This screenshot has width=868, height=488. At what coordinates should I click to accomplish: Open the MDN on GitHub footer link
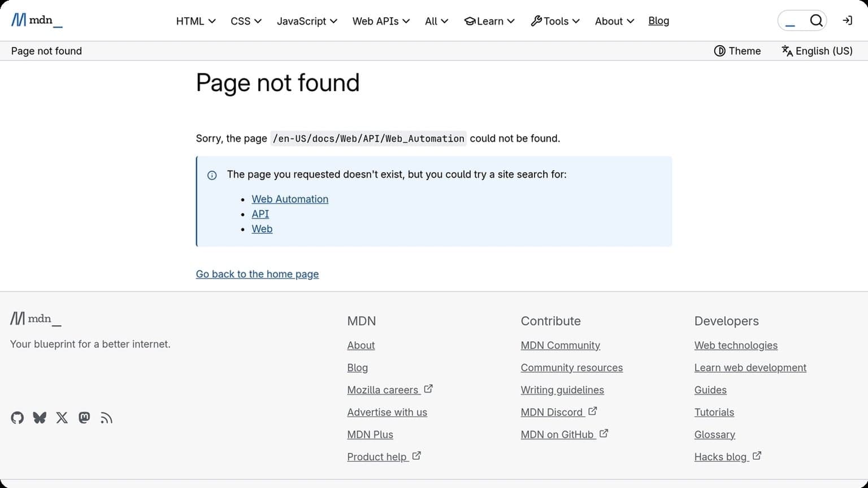(557, 434)
